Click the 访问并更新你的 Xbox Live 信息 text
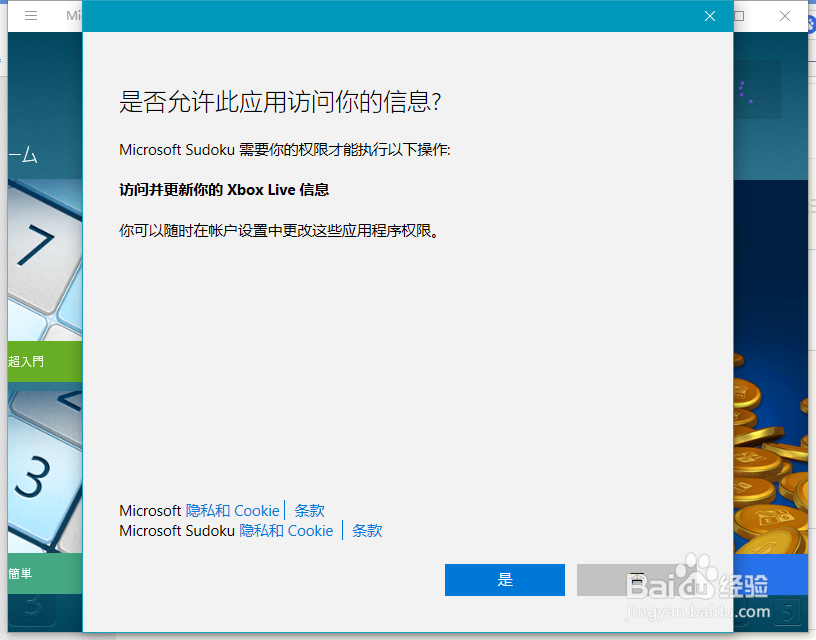 224,190
